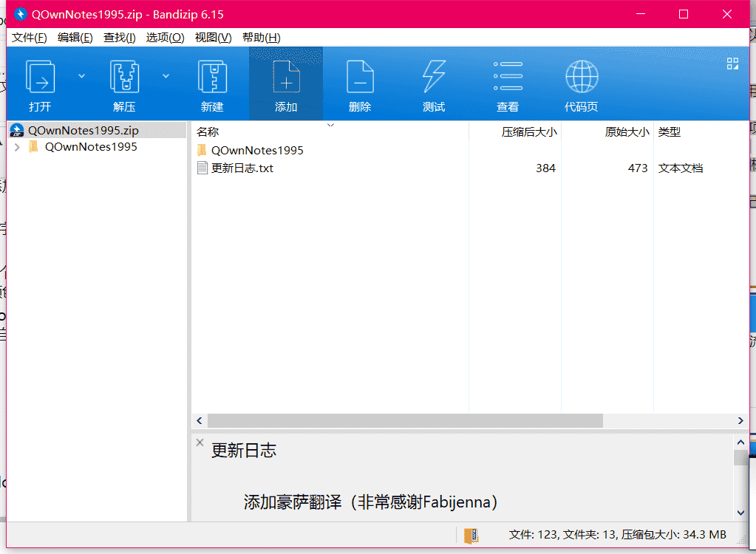Click the New archive (新建) icon
Screen dimensions: 756x554
(x=212, y=77)
